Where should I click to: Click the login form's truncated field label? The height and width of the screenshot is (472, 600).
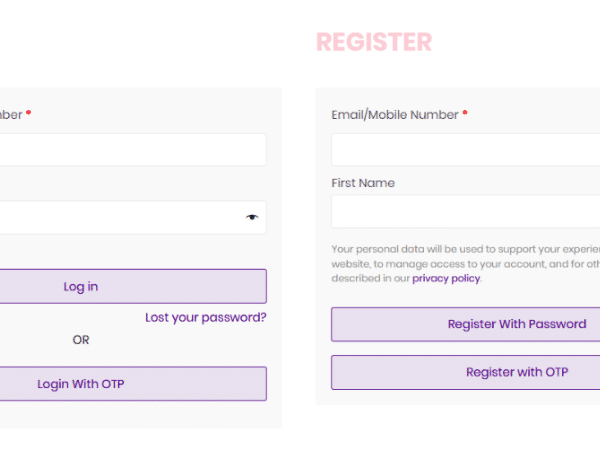click(x=10, y=115)
